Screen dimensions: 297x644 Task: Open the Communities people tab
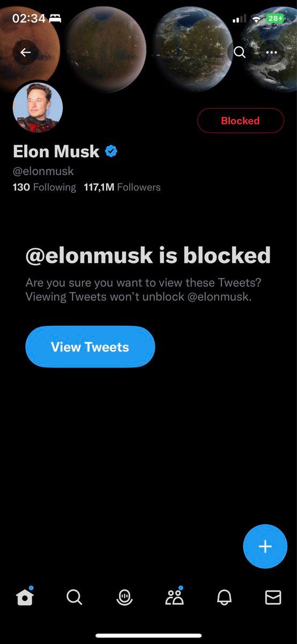174,597
